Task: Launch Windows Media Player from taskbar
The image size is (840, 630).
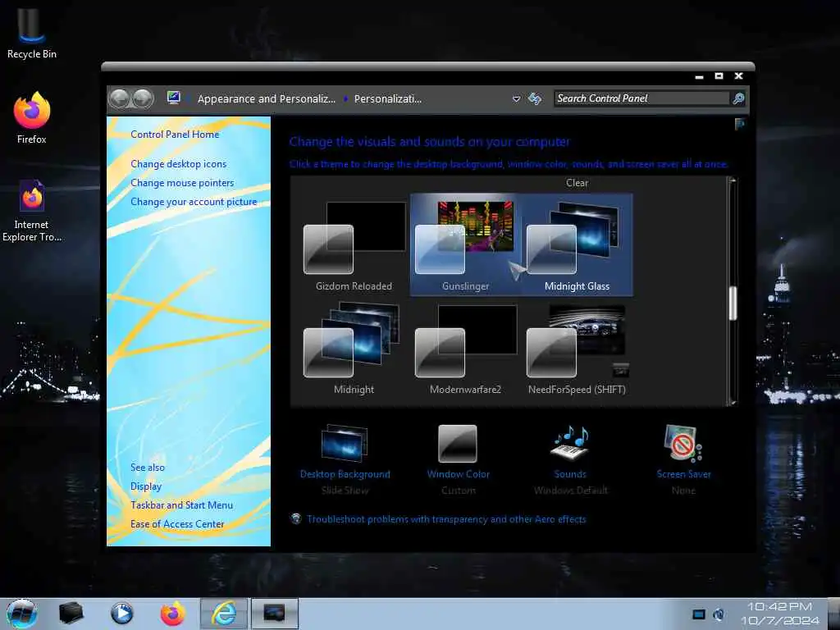Action: pos(121,614)
